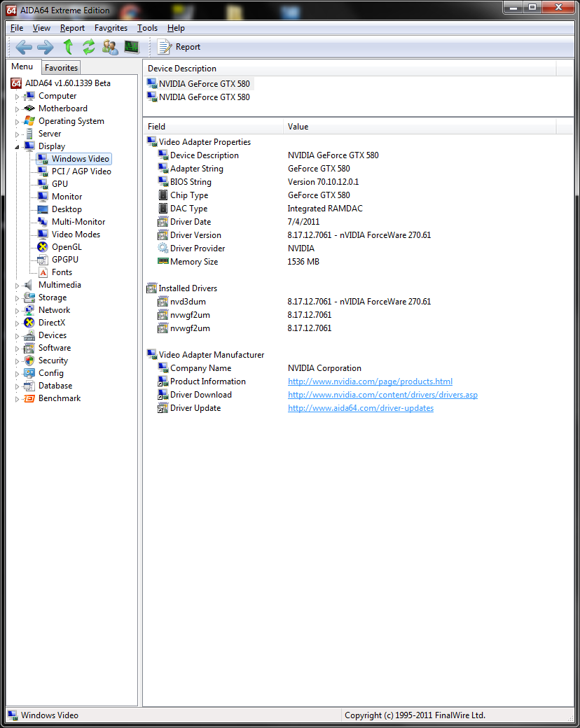Open the Tools menu
The width and height of the screenshot is (580, 728).
(147, 28)
